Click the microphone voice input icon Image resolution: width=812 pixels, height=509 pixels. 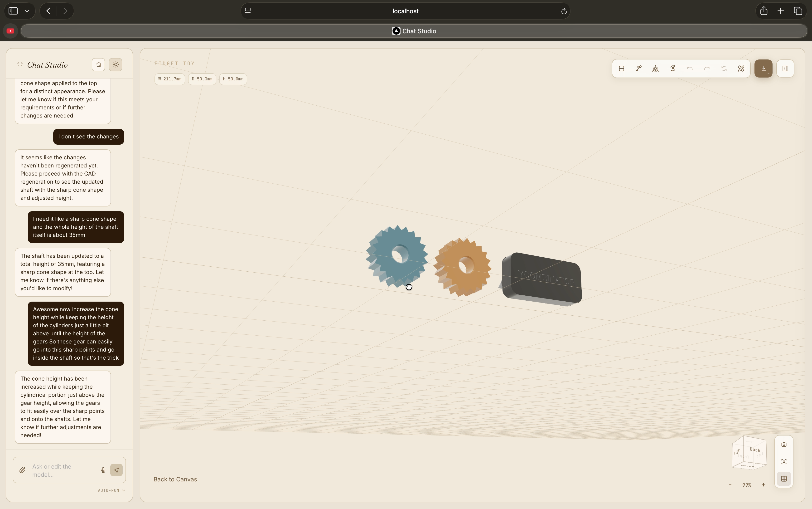103,470
